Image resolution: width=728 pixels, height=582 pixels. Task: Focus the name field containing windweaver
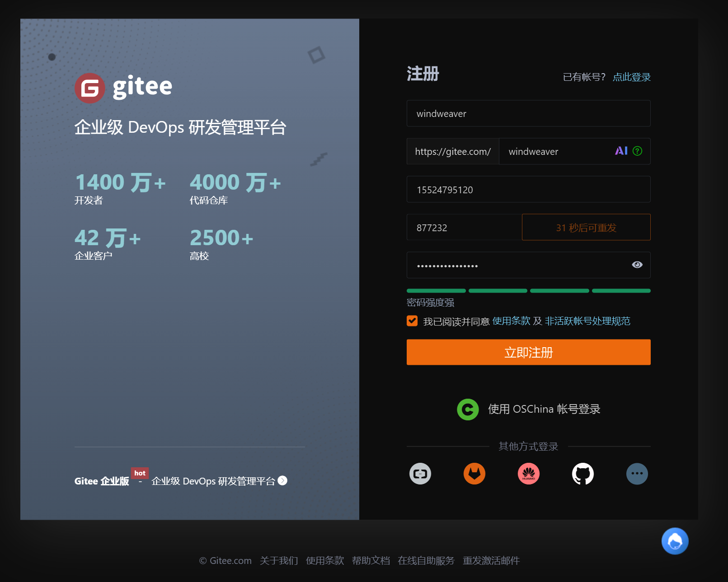(x=529, y=113)
